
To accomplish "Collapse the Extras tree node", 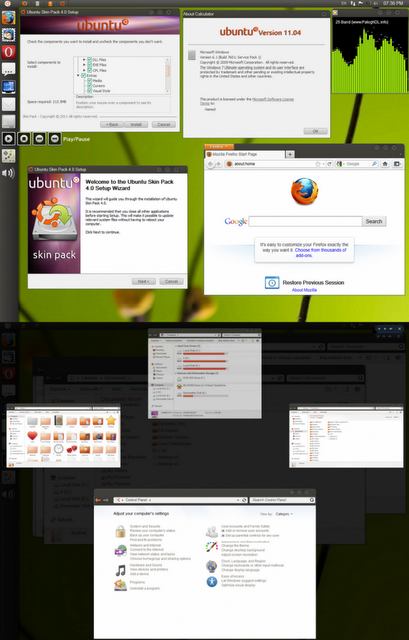I will tap(78, 76).
